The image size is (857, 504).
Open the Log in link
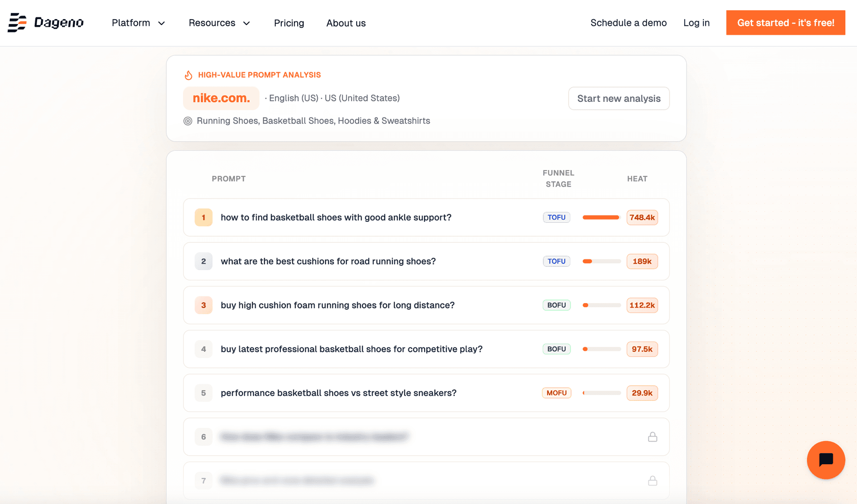coord(696,23)
